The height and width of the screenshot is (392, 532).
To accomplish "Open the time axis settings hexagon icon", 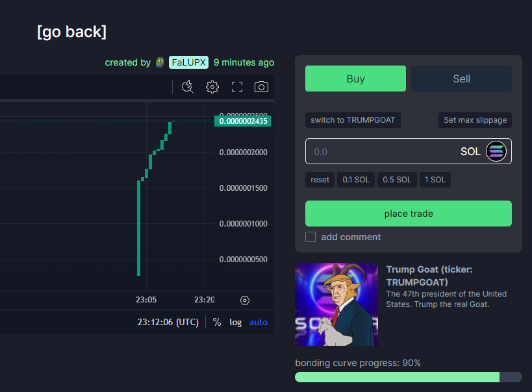I will point(245,300).
